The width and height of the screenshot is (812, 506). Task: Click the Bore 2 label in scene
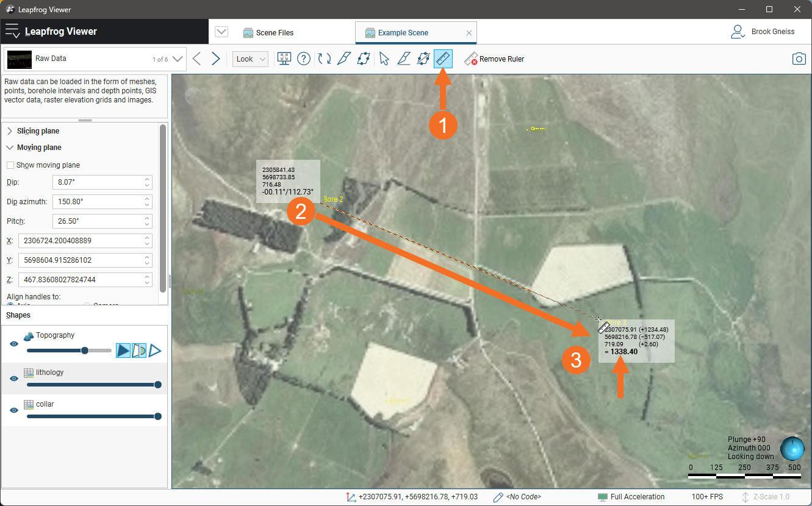(x=333, y=199)
